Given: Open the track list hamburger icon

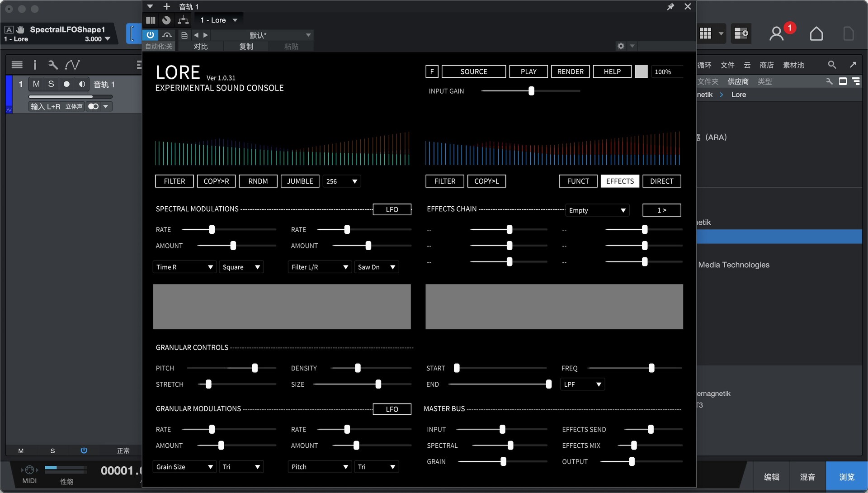Looking at the screenshot, I should tap(17, 65).
